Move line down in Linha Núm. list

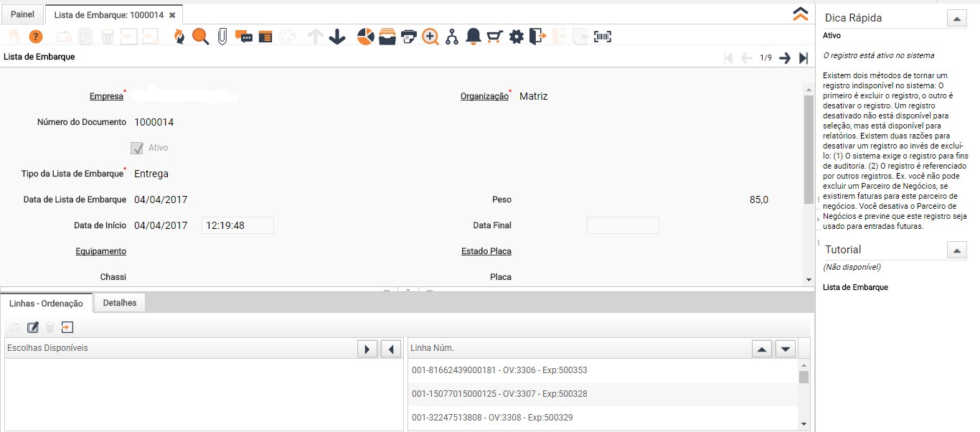(x=786, y=349)
